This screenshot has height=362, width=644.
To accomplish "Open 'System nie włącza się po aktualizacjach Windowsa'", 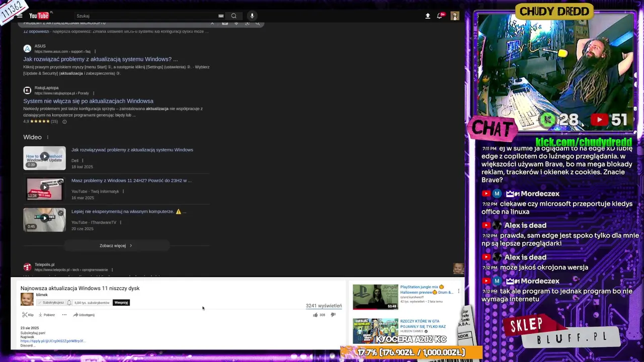I will (88, 101).
